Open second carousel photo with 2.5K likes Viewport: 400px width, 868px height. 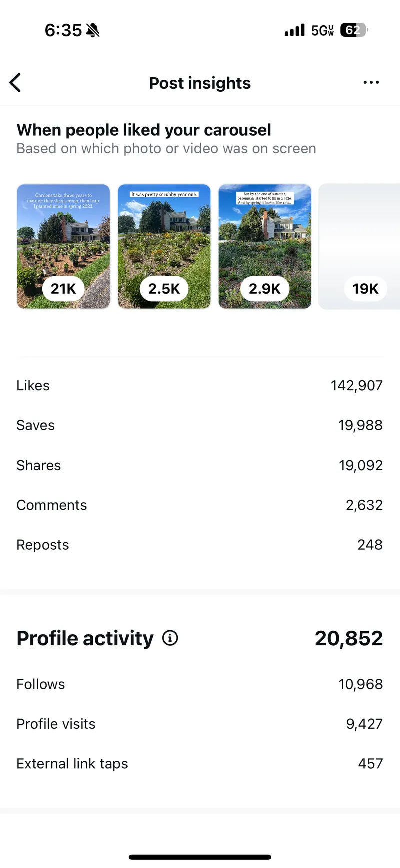[164, 246]
